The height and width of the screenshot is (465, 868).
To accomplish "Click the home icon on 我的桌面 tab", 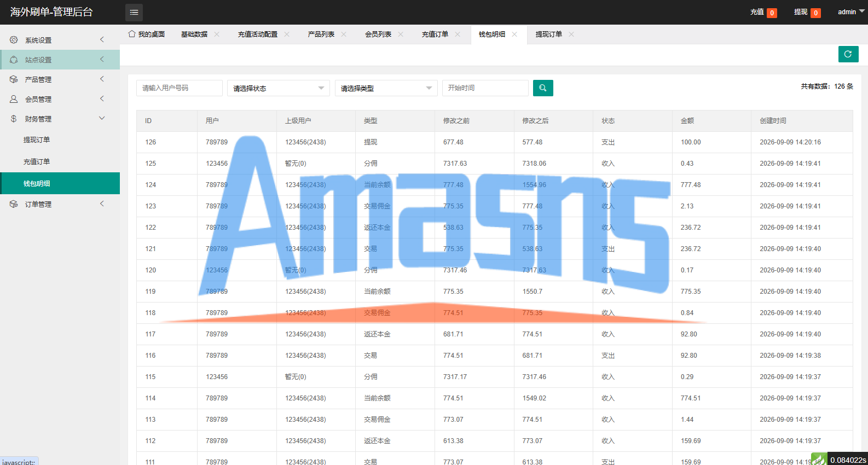I will point(132,34).
